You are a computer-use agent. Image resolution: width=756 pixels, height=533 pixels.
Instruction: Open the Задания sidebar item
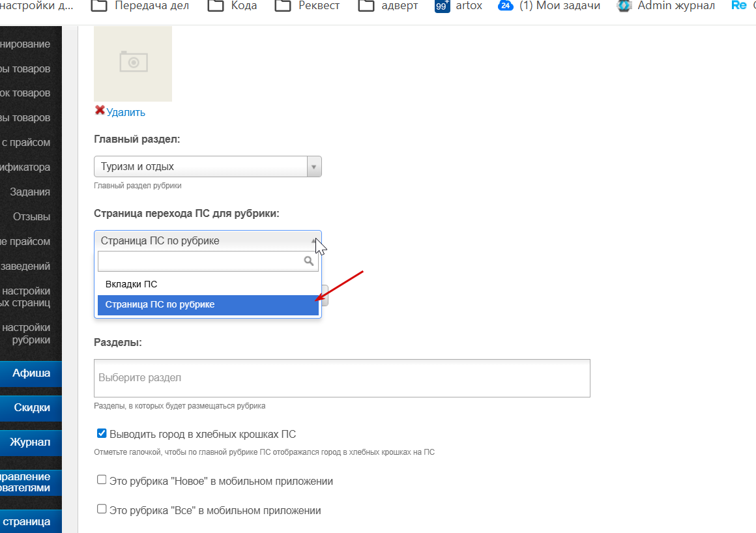(30, 192)
